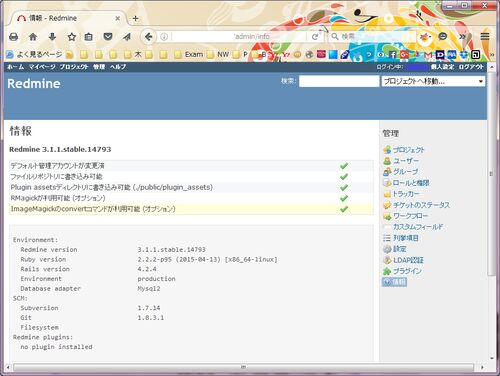Viewport: 500px width, 376px height.
Task: Open カスタムフィールド in admin sidebar
Action: (x=418, y=227)
